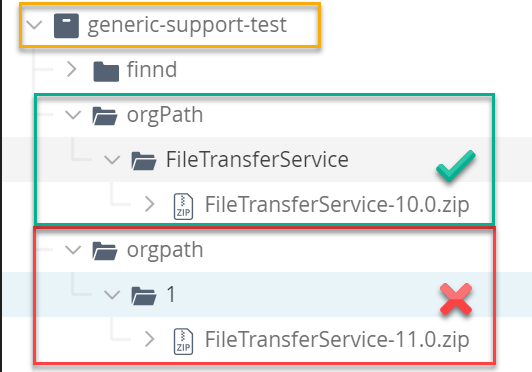Click the finnd closed folder icon

(x=106, y=71)
